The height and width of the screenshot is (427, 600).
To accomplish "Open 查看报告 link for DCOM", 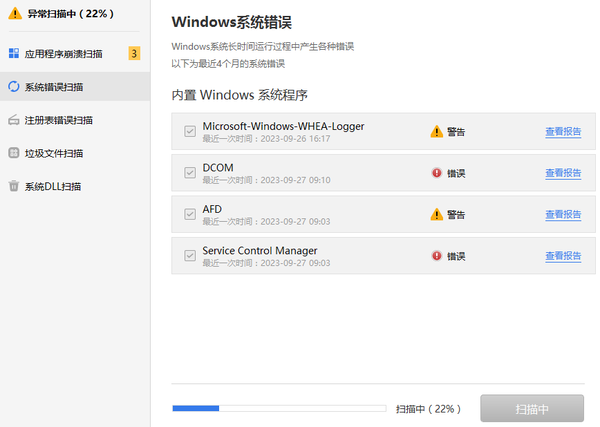I will click(563, 173).
